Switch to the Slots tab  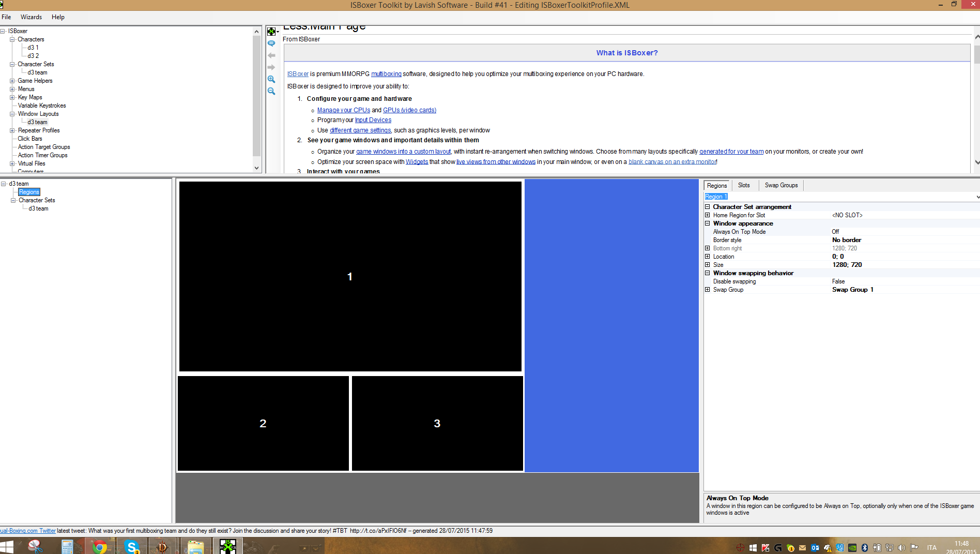click(744, 185)
